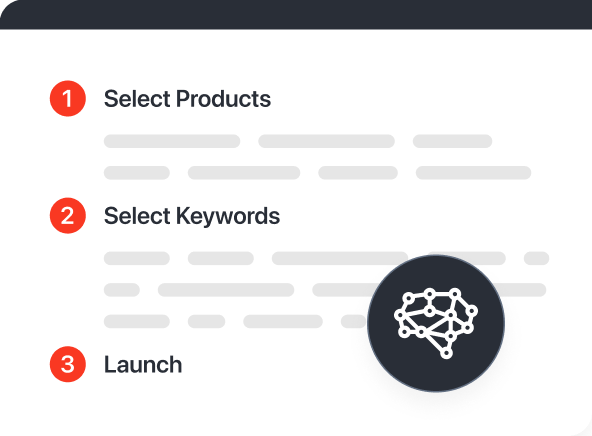Open the Select Products step heading
The width and height of the screenshot is (592, 436).
click(187, 99)
